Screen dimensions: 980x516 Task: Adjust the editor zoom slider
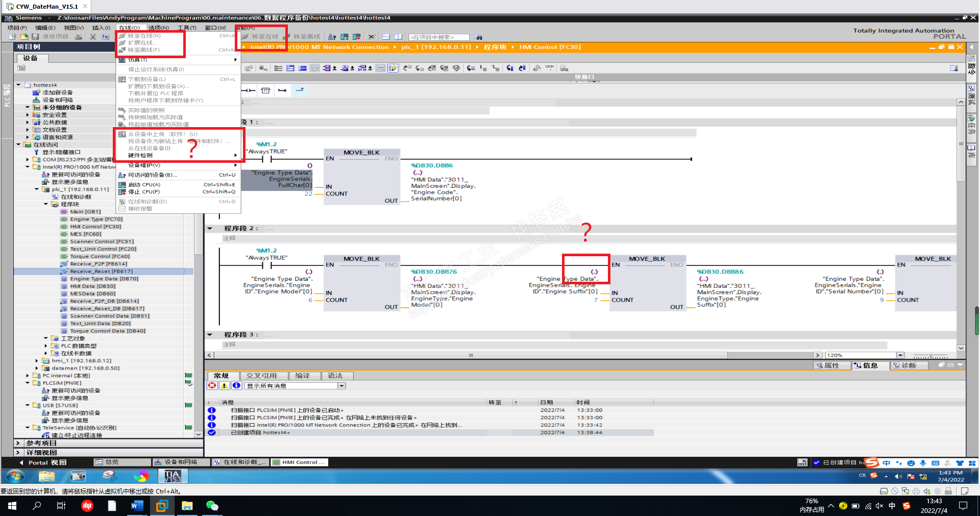(x=930, y=355)
